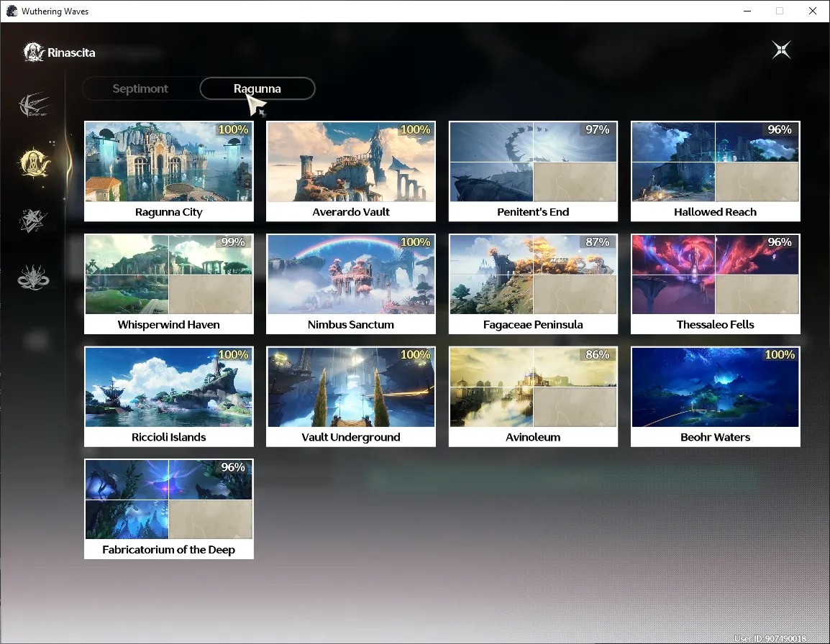Select the highlighted Rinascita sidebar emblem

[35, 162]
